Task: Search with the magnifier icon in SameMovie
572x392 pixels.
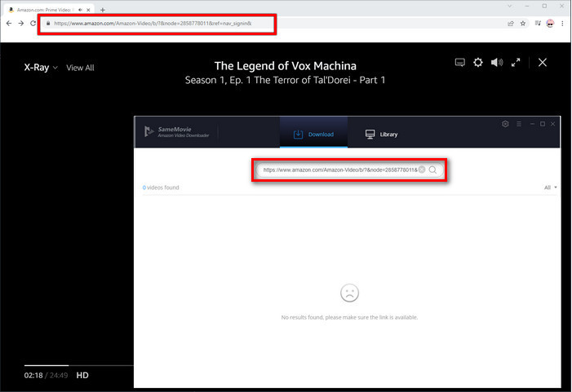Action: pyautogui.click(x=432, y=170)
